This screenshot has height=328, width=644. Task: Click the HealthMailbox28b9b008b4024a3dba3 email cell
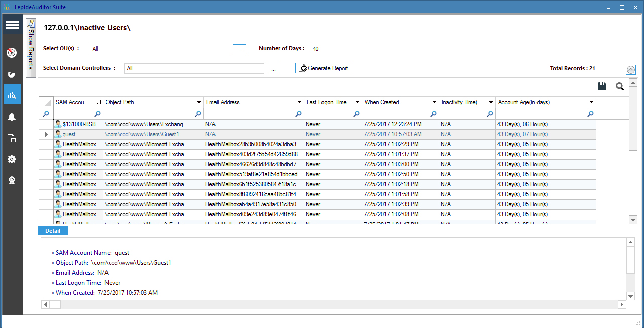[x=254, y=144]
